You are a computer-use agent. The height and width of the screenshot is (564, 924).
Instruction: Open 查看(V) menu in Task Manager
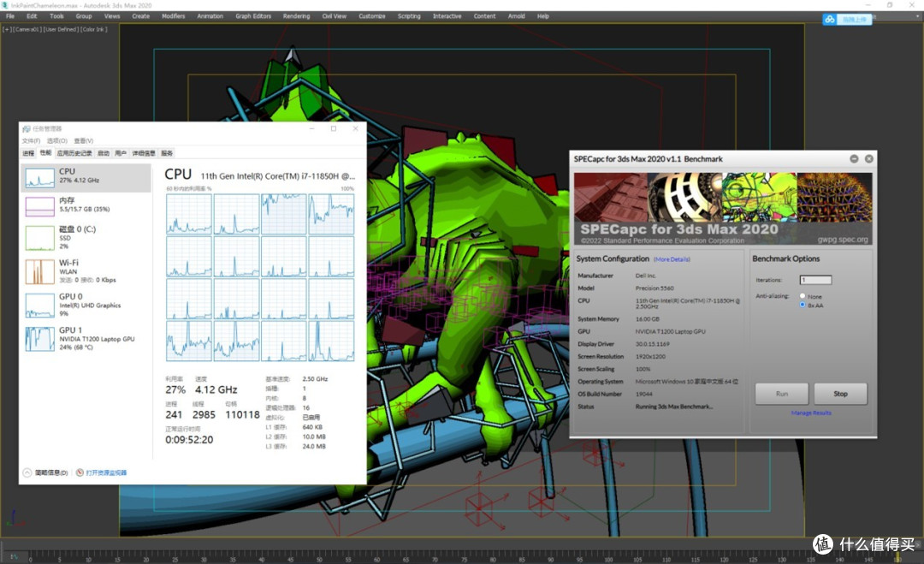click(84, 141)
